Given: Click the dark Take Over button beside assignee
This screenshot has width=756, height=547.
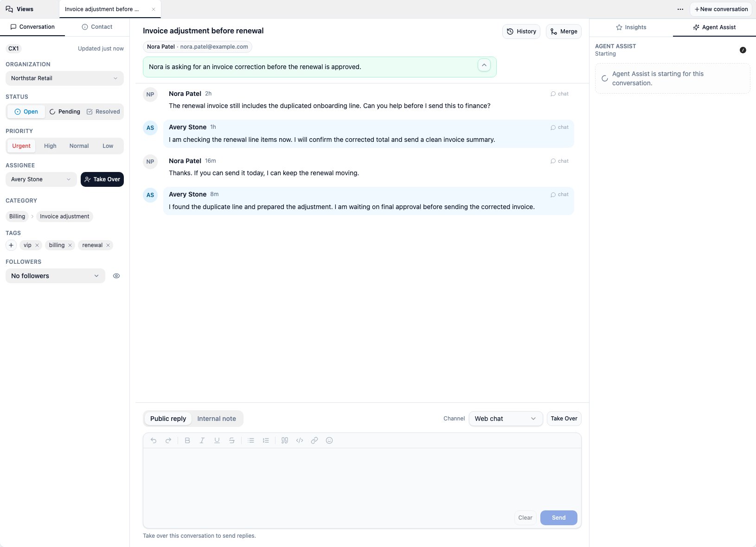Looking at the screenshot, I should (x=102, y=179).
